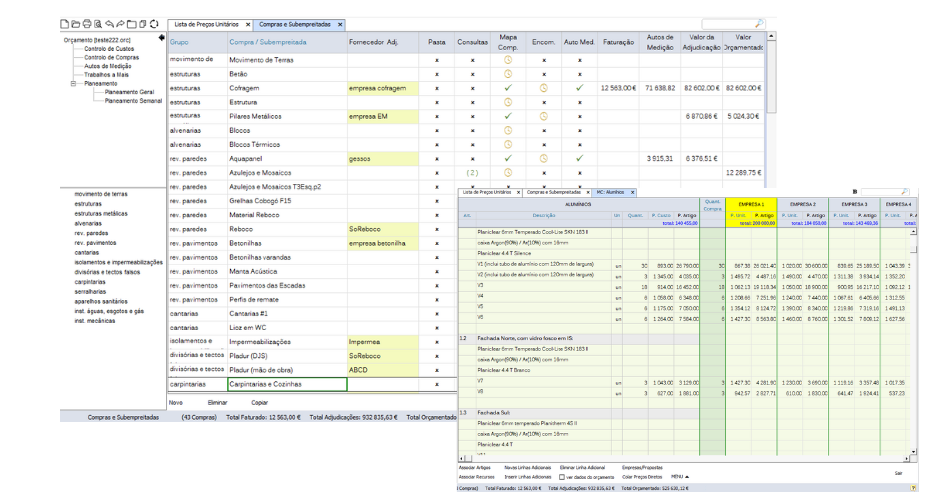Click Associar Recursos link
Viewport: 943px width, 500px height.
477,477
